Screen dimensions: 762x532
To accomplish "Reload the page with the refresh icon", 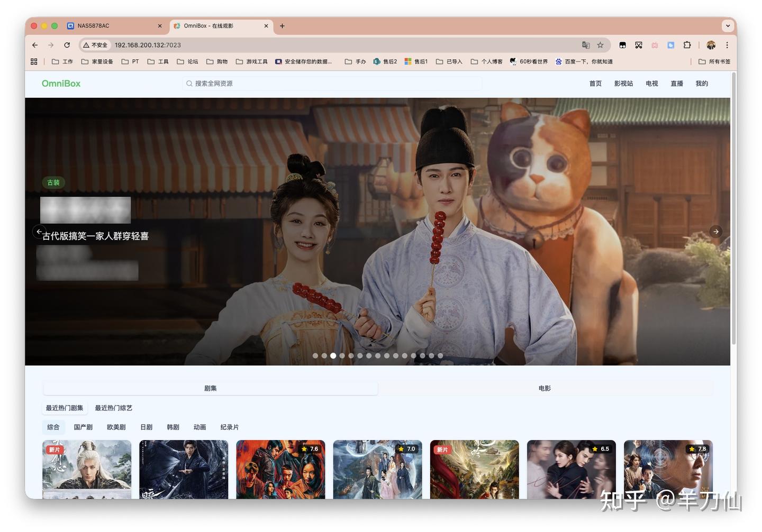I will coord(67,45).
